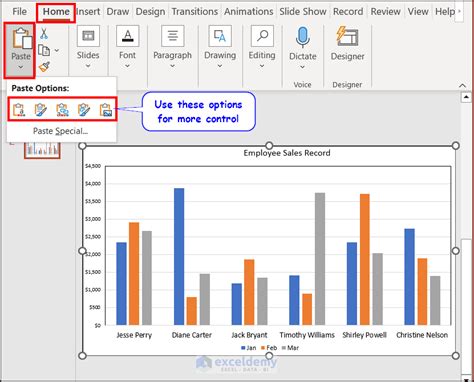Open the Copy dropdown arrow
Image resolution: width=474 pixels, height=382 pixels.
[x=57, y=50]
